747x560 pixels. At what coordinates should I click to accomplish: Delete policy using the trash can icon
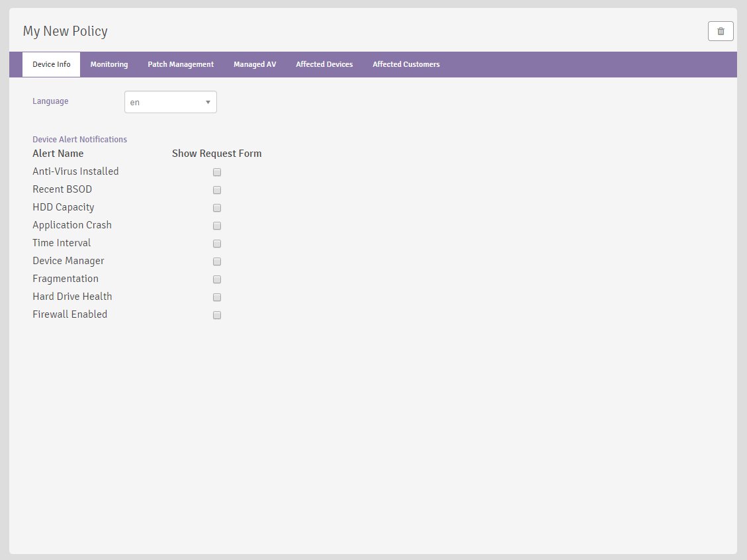(x=721, y=31)
